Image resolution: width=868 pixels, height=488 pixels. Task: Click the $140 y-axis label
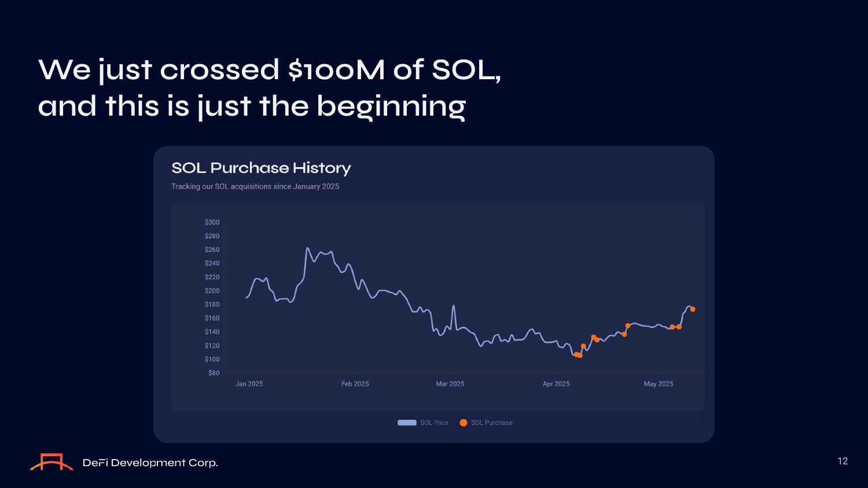(212, 332)
